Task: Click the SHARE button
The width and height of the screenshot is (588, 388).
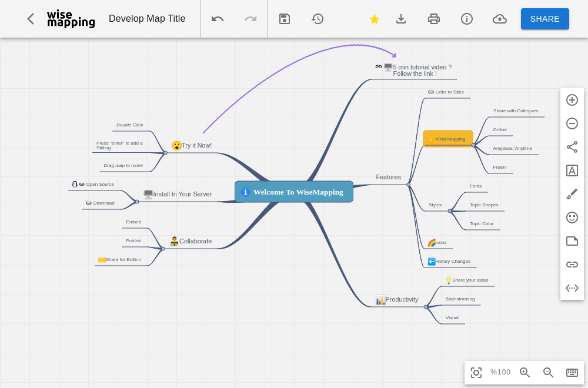Action: pyautogui.click(x=545, y=19)
